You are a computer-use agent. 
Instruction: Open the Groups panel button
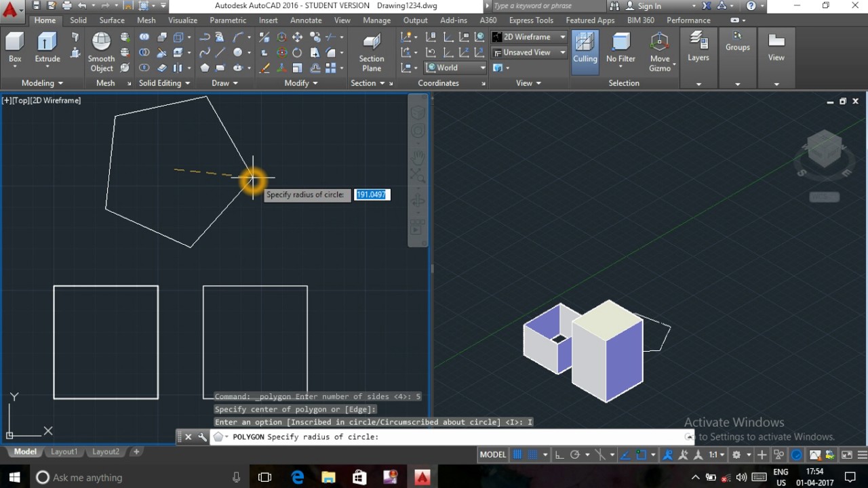pyautogui.click(x=737, y=41)
